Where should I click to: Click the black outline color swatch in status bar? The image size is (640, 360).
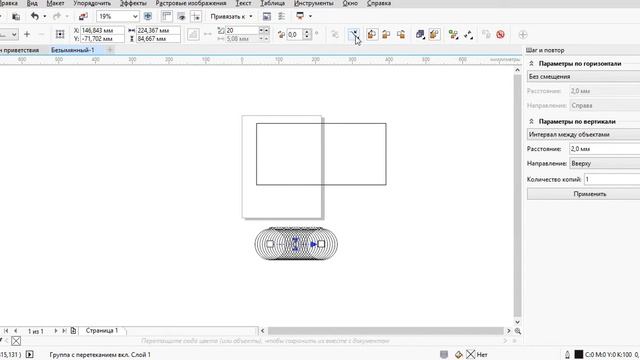579,355
